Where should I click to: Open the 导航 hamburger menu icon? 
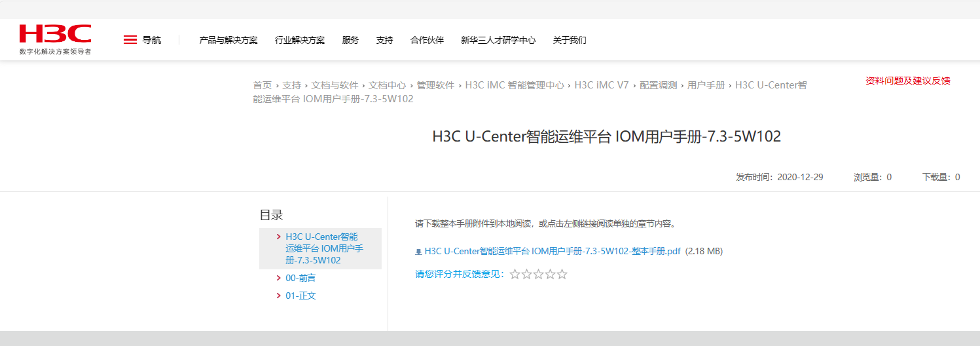pyautogui.click(x=130, y=40)
